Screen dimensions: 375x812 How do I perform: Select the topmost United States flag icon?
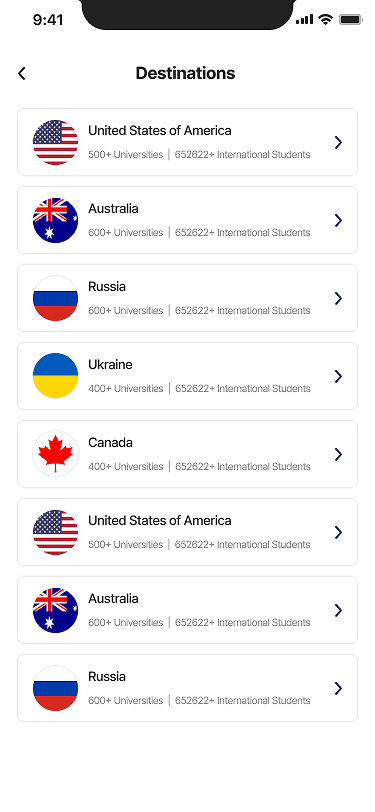point(55,142)
